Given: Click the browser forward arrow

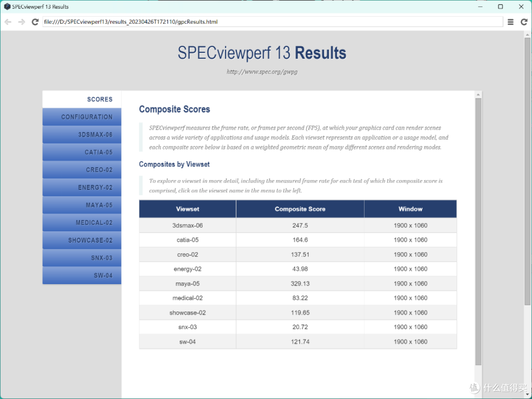Looking at the screenshot, I should point(21,22).
